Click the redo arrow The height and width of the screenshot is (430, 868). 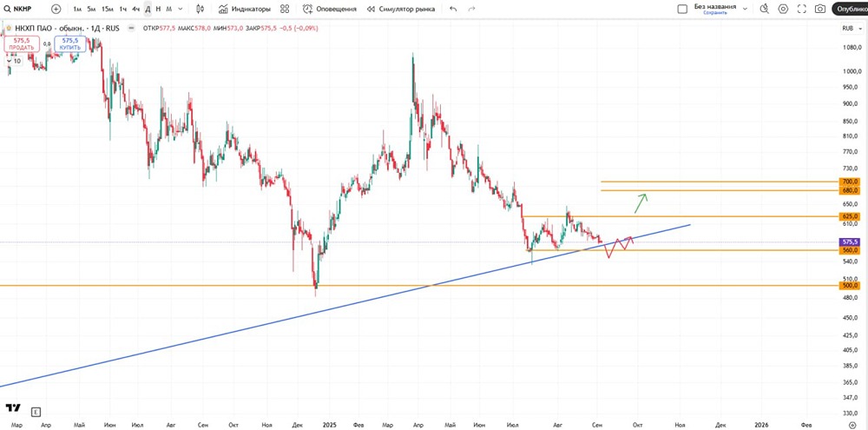tap(471, 9)
